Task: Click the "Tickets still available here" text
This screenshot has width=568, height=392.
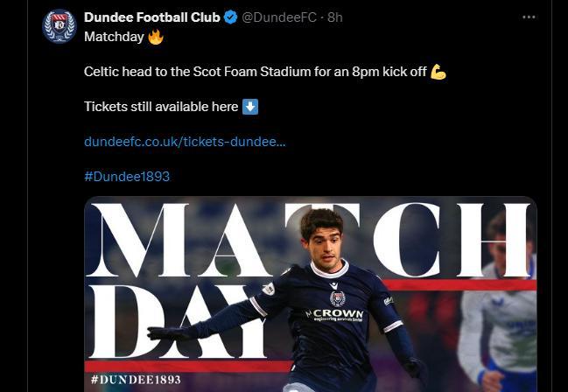Action: click(161, 107)
